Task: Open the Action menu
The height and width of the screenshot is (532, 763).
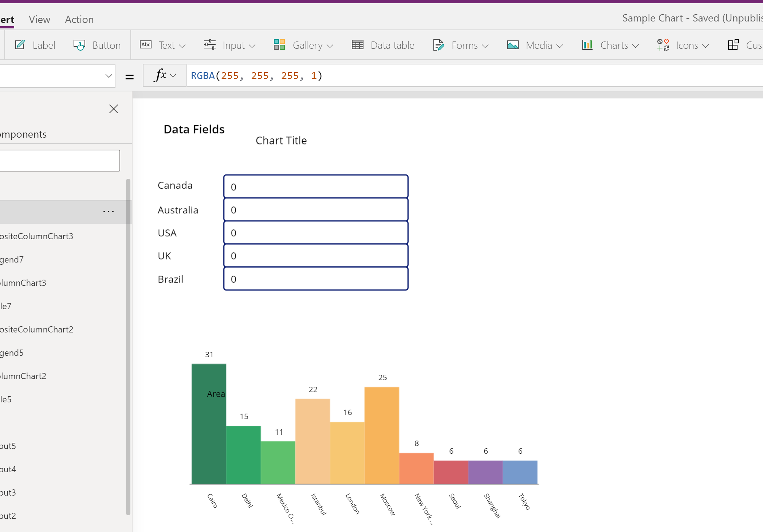Action: tap(79, 19)
